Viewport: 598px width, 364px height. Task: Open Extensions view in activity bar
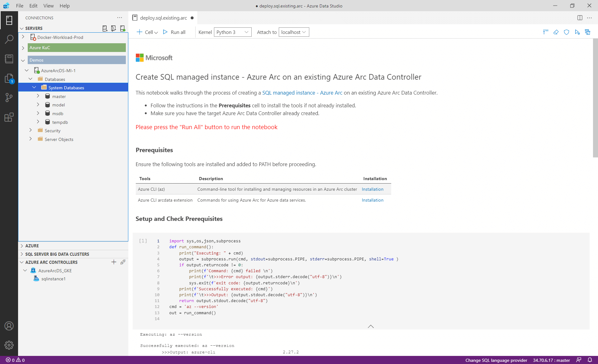coord(9,117)
